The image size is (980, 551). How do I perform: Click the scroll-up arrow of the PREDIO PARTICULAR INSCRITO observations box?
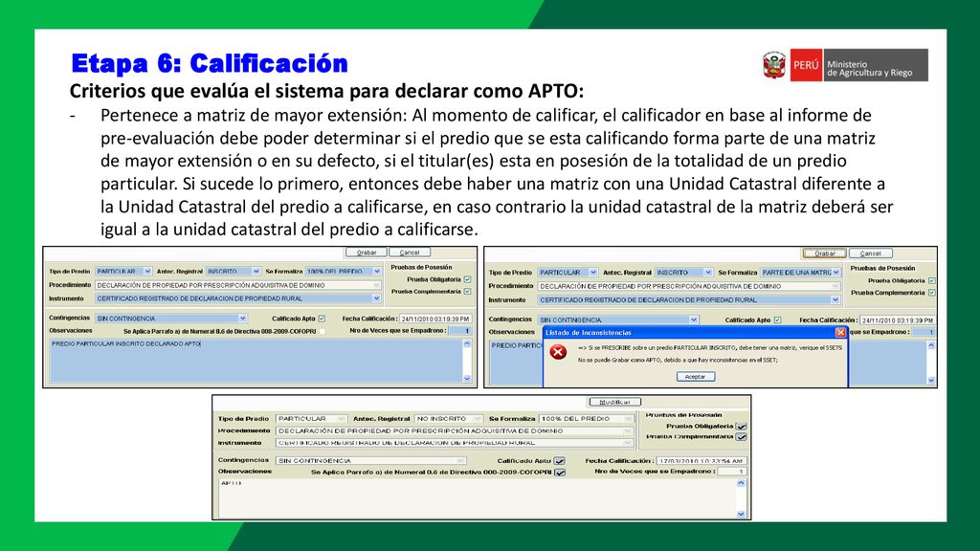tap(467, 343)
